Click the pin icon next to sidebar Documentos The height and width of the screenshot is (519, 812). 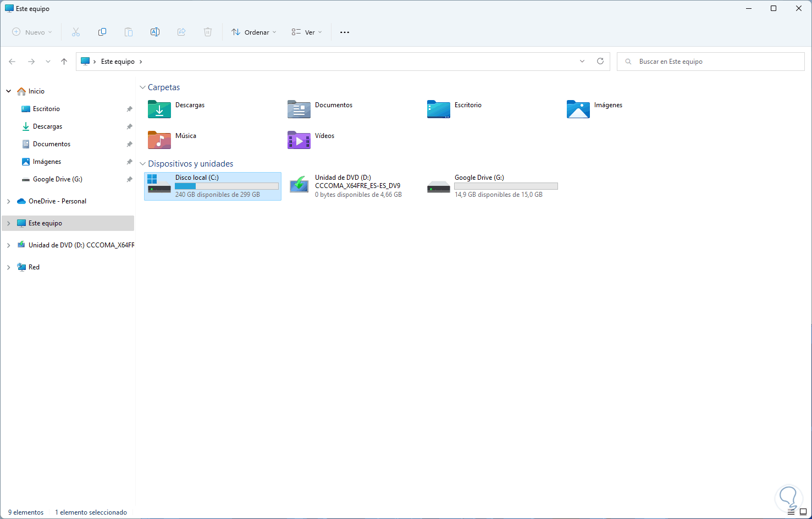(130, 144)
